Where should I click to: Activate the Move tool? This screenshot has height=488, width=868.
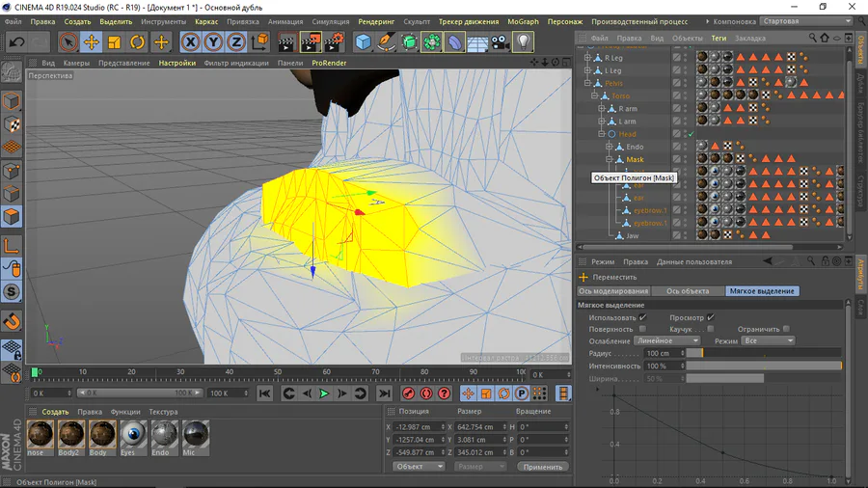pyautogui.click(x=92, y=42)
